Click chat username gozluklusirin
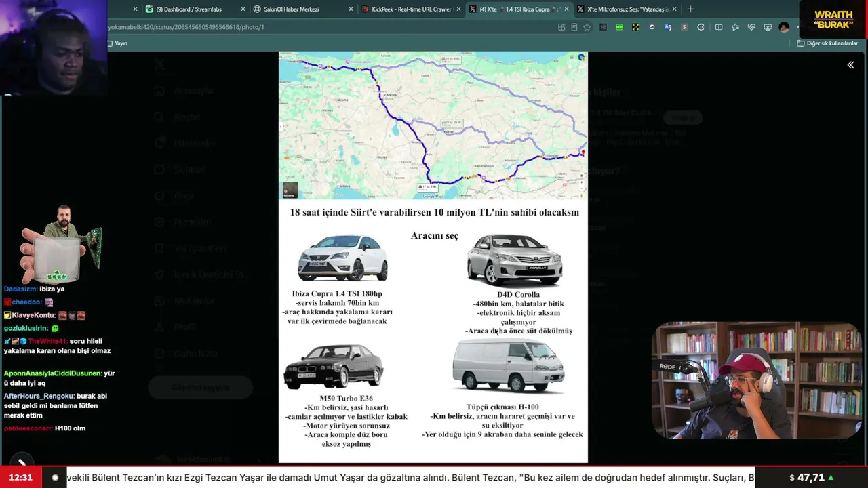Viewport: 868px width, 488px height. tap(26, 328)
